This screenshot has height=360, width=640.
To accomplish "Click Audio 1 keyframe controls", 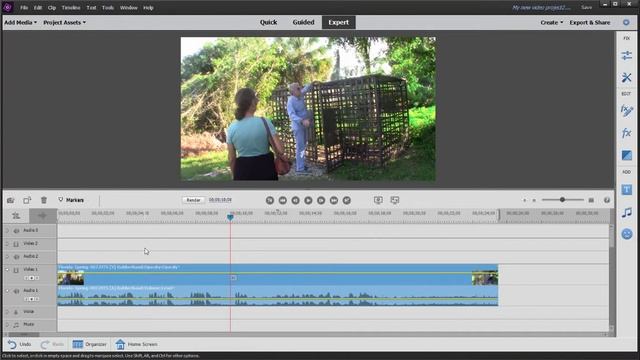I will [31, 299].
